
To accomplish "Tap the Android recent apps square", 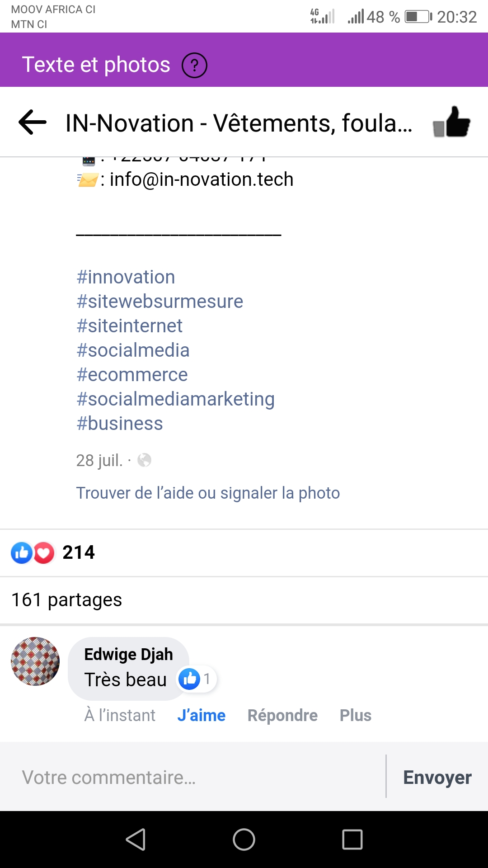I will 352,840.
